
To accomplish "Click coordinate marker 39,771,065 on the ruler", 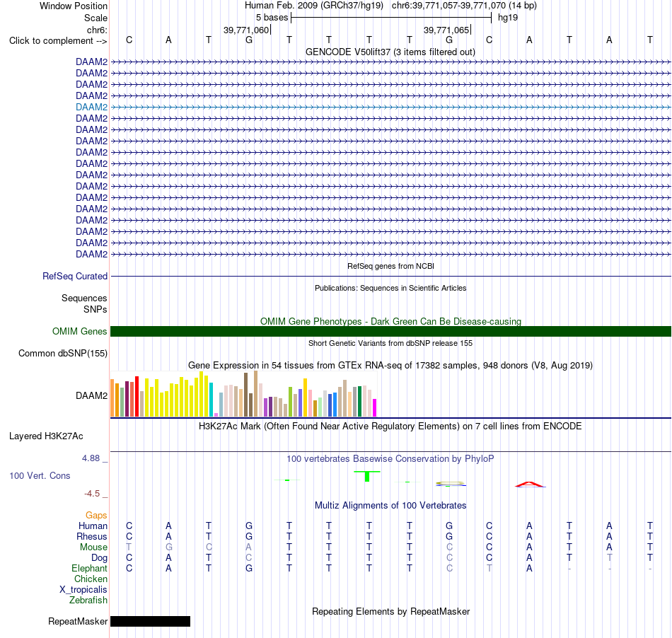I will coord(446,30).
